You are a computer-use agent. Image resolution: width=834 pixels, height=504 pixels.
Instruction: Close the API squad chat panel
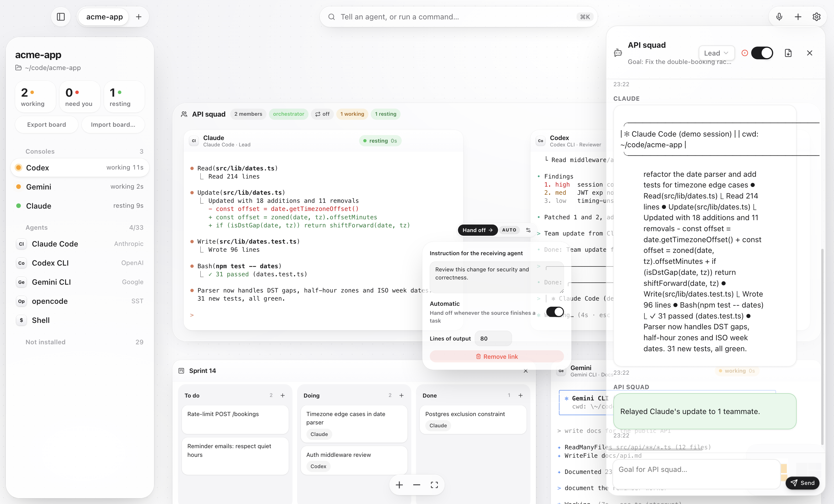(x=810, y=53)
